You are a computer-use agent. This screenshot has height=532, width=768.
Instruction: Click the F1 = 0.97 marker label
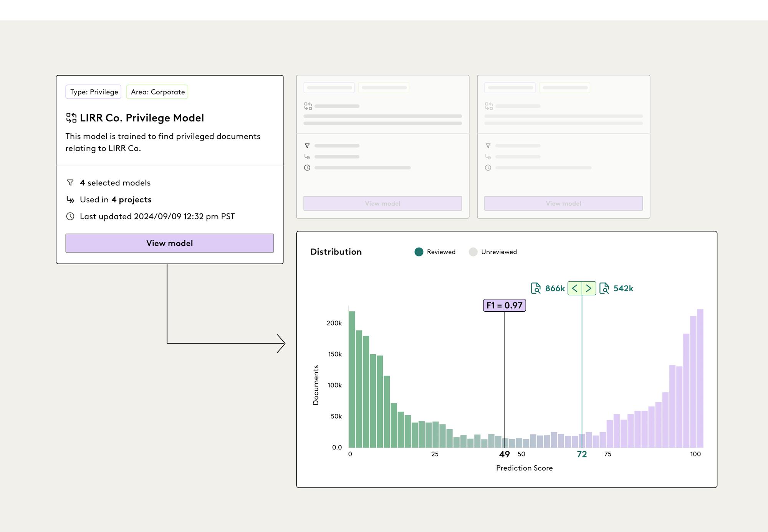tap(505, 306)
